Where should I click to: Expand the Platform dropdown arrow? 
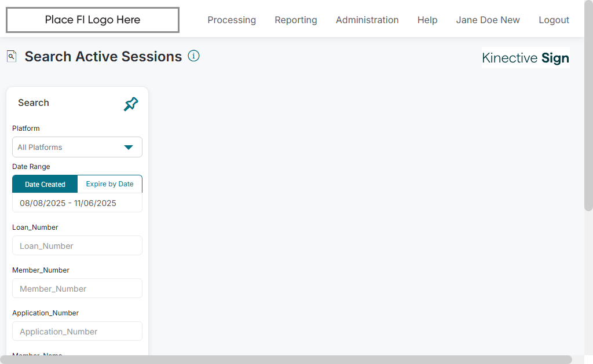129,147
